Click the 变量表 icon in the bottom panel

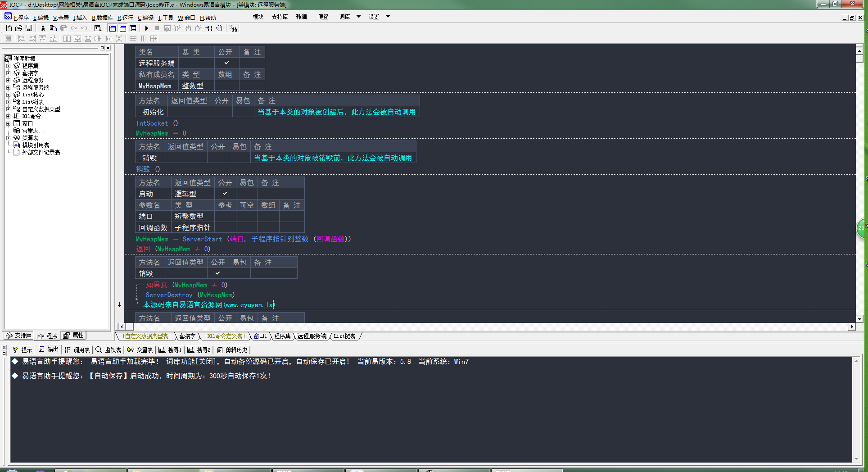click(131, 350)
